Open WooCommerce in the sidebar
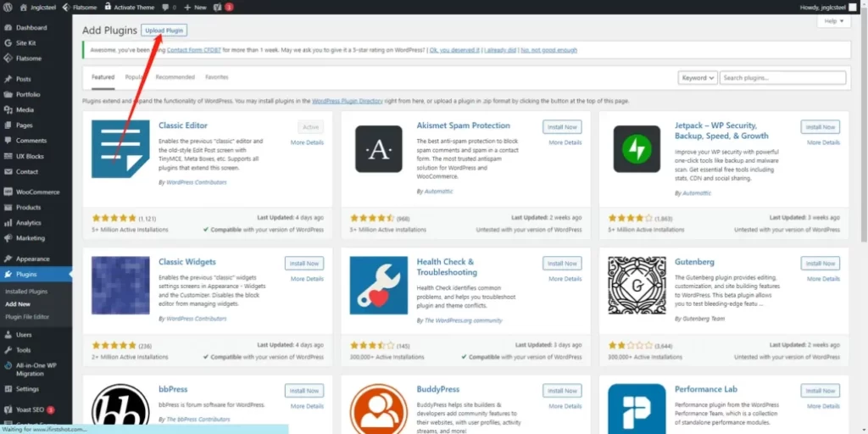This screenshot has width=868, height=434. (x=36, y=192)
